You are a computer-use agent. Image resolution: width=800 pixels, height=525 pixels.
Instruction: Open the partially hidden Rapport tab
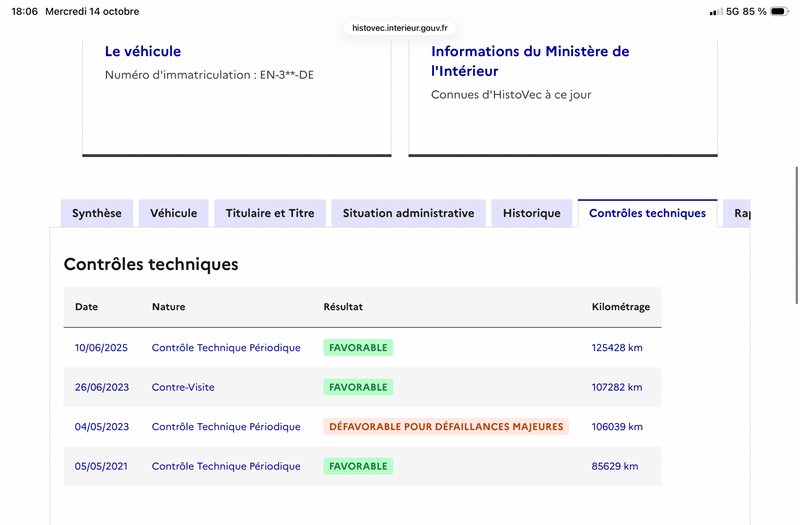(737, 213)
